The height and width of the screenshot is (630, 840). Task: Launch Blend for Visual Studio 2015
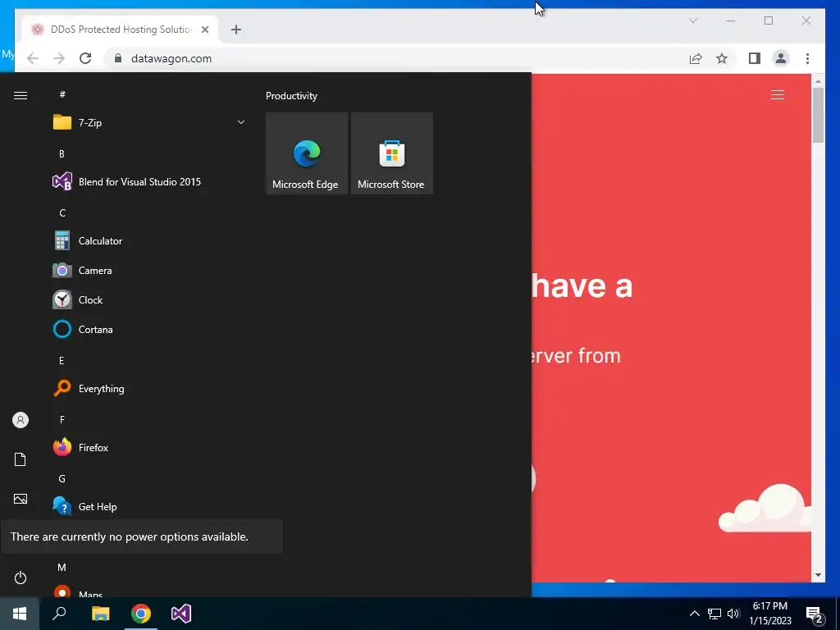(x=149, y=182)
